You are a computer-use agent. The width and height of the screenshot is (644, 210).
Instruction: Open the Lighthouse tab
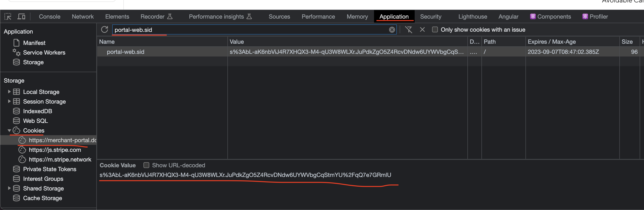click(x=472, y=17)
